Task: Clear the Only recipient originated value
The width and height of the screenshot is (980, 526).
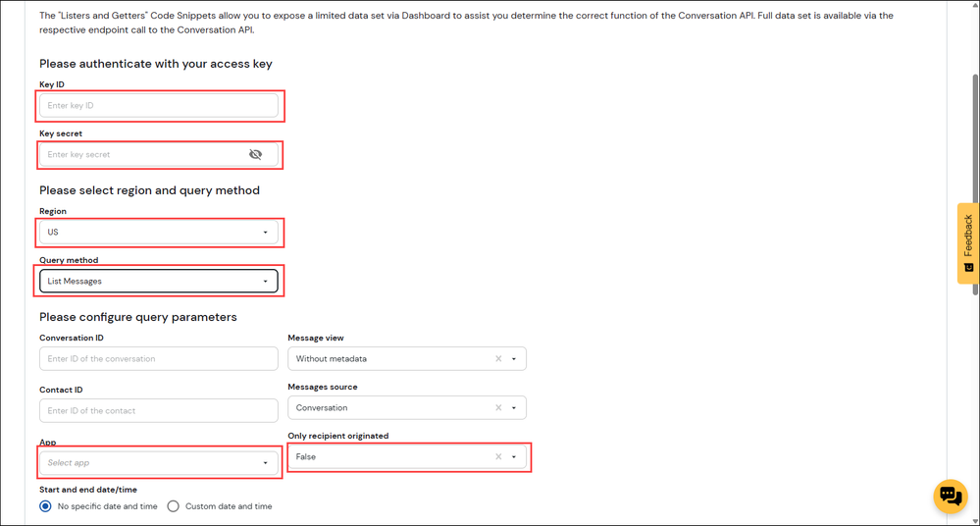Action: pos(498,457)
